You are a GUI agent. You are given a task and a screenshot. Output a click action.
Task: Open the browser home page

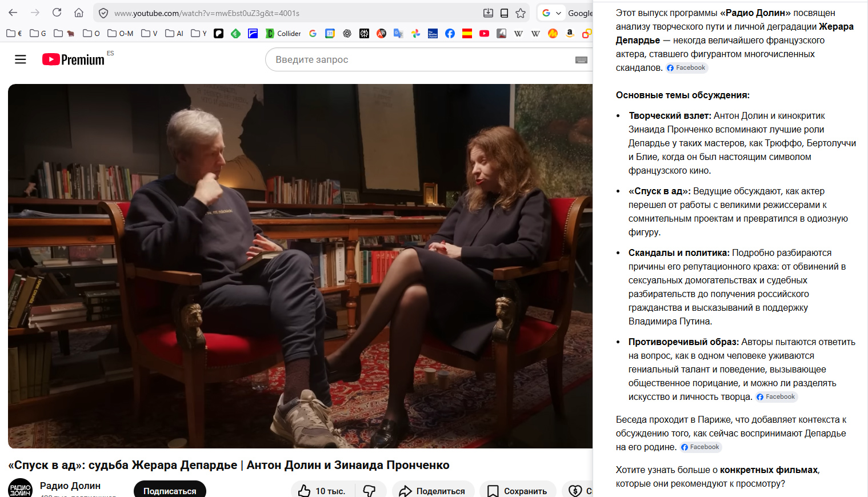(x=79, y=13)
